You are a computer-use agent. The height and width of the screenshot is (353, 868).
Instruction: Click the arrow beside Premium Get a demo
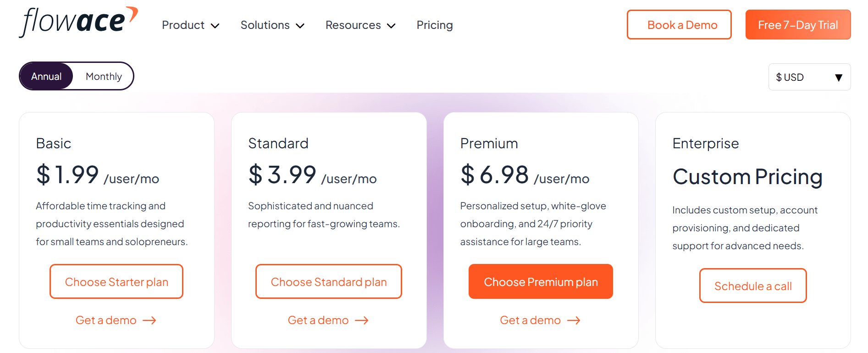[574, 320]
